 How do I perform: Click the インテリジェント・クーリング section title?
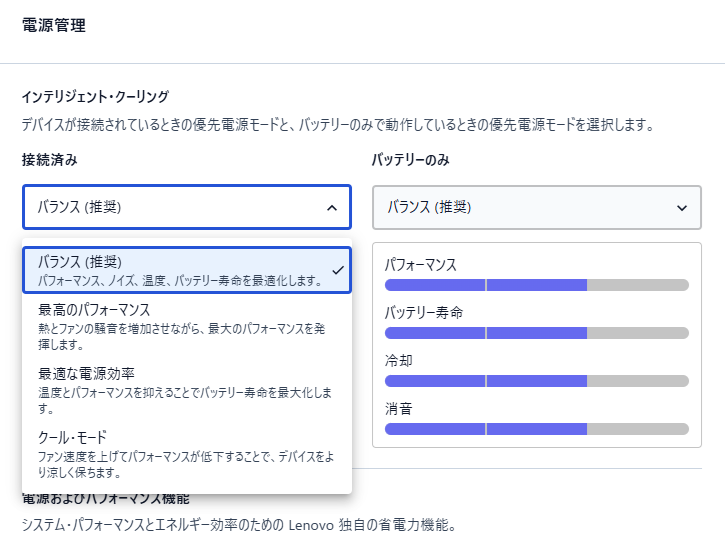[x=95, y=97]
